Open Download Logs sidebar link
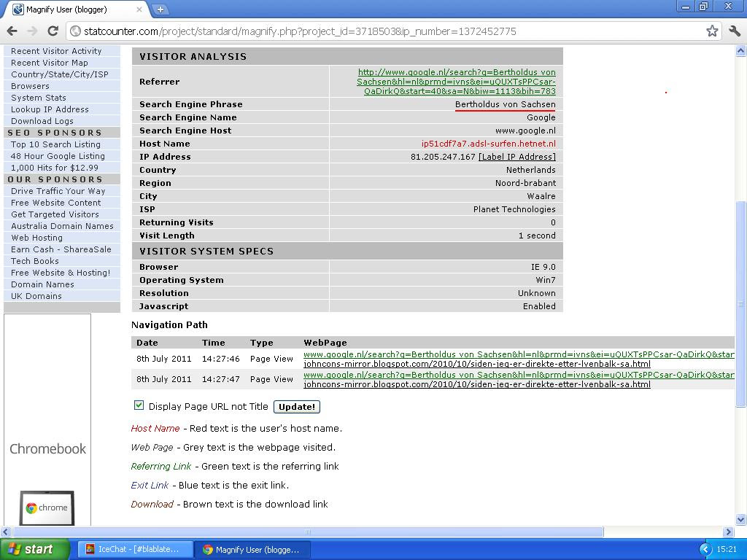Screen dimensions: 747x560 coord(42,121)
